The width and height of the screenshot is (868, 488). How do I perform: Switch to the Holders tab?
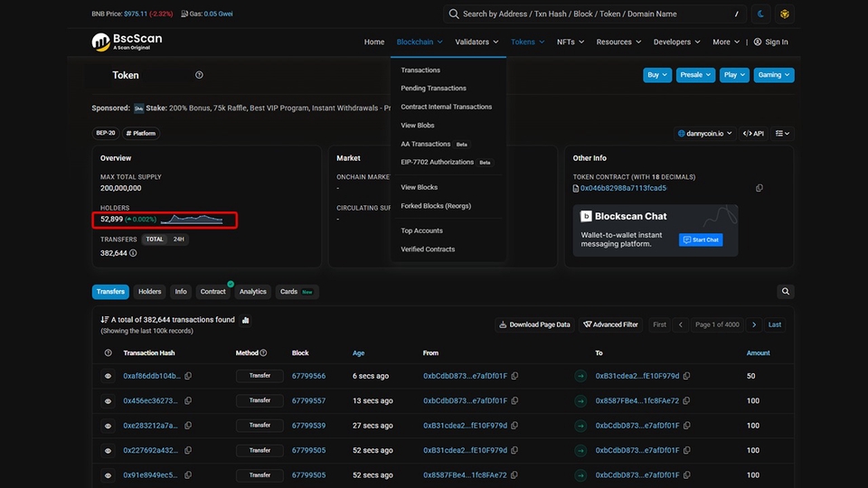pyautogui.click(x=149, y=292)
